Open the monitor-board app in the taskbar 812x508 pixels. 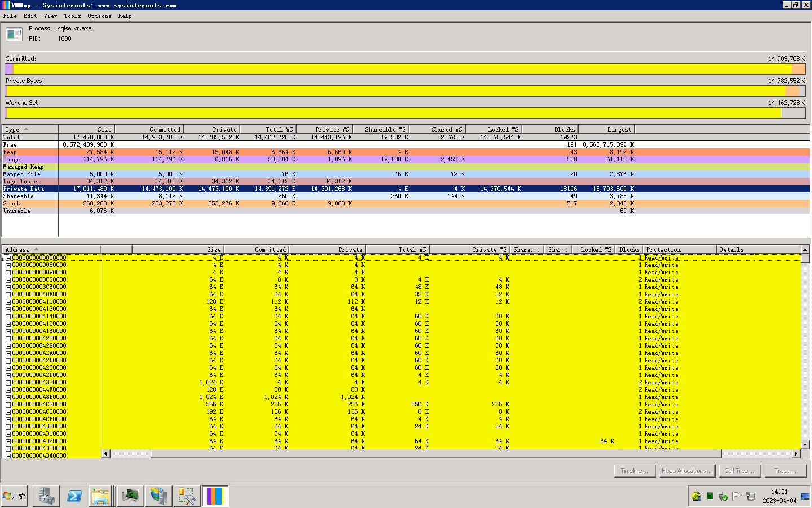[131, 496]
